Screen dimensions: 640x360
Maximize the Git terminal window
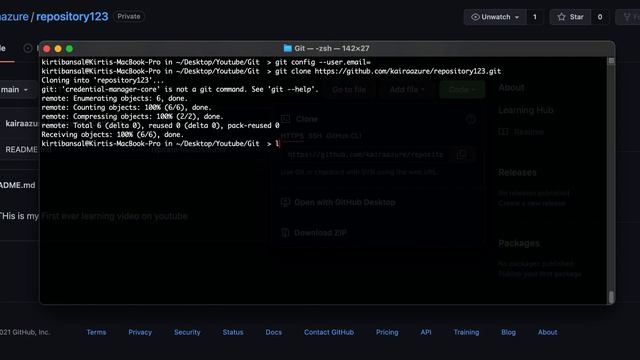[69, 49]
